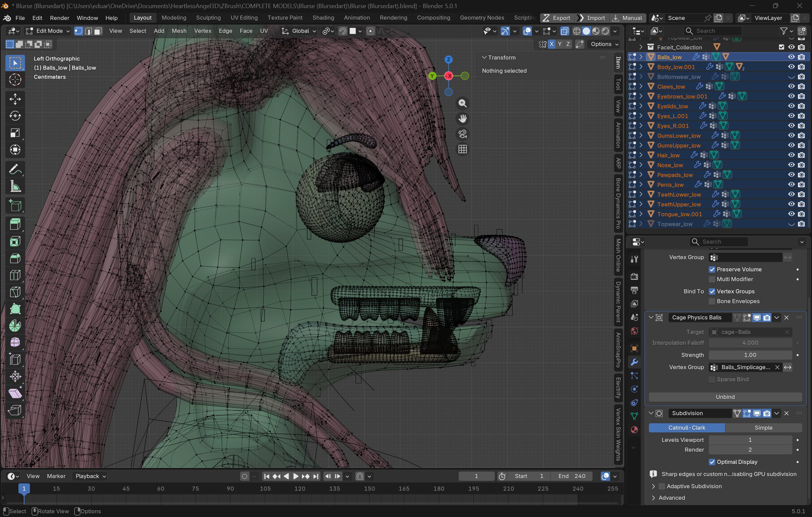Open the Render menu
The image size is (812, 517).
pos(60,18)
